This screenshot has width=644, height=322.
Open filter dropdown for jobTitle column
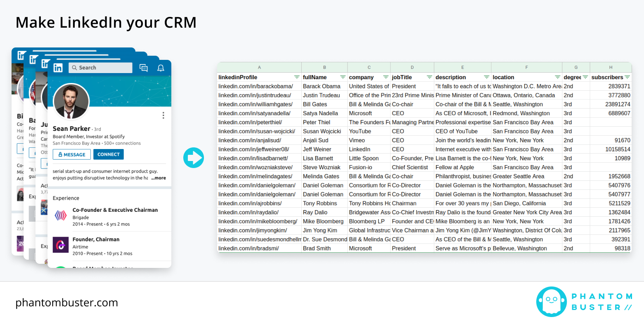[429, 77]
